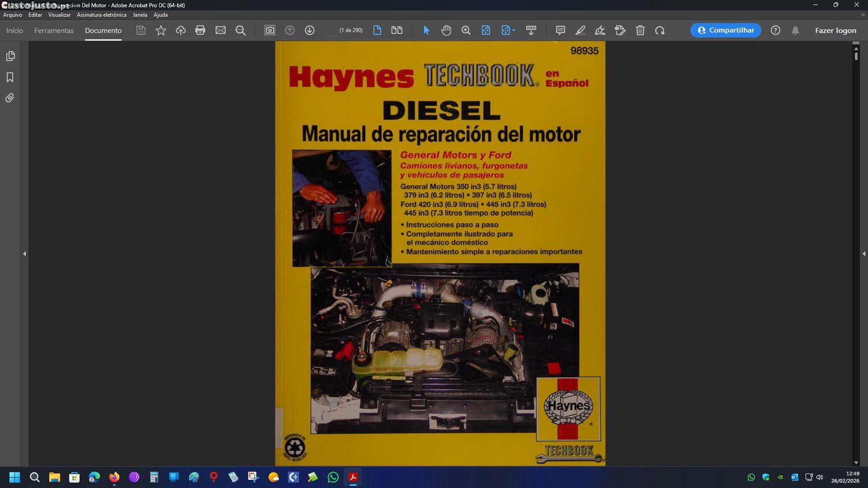This screenshot has height=488, width=868.
Task: Add a comment note with the toolbar icon
Action: [x=560, y=31]
